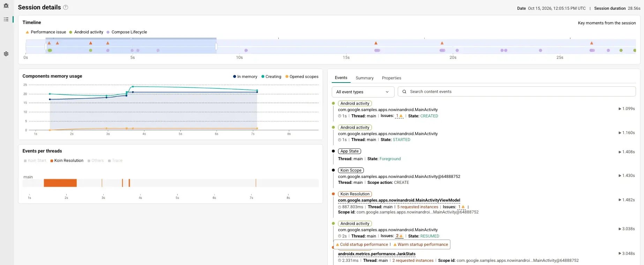Open the androidx.metrics.performance.JankStats link
Screen dimensions: 644x265
(376, 254)
